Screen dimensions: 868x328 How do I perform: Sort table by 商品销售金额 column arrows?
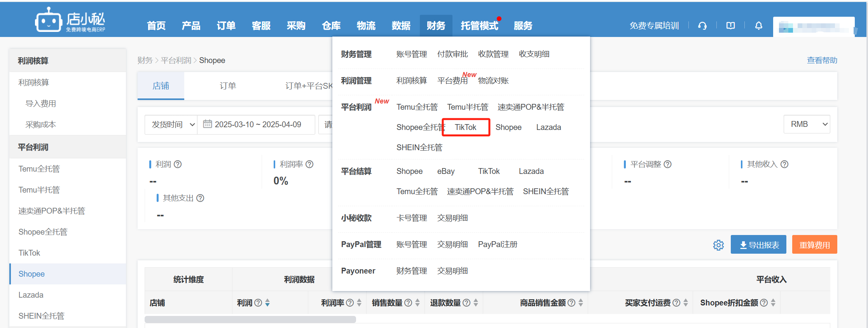pyautogui.click(x=581, y=303)
